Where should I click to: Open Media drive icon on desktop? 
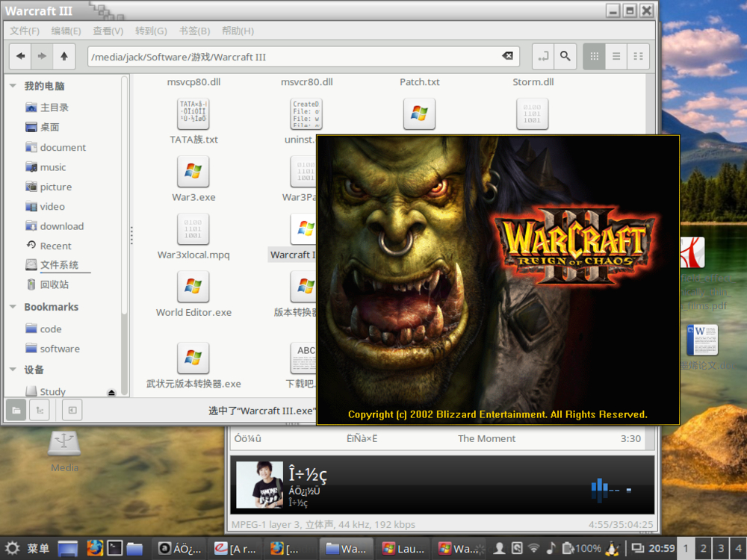[64, 444]
